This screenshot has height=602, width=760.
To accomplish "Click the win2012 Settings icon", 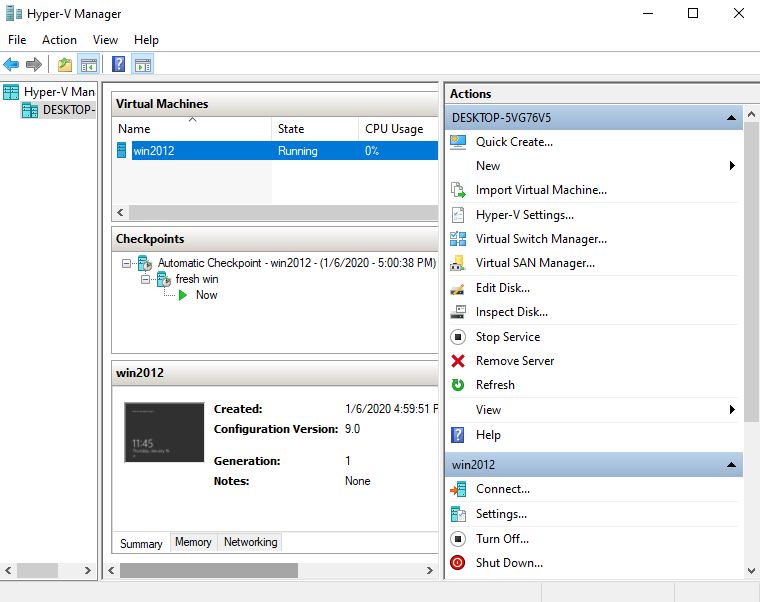I will 458,514.
